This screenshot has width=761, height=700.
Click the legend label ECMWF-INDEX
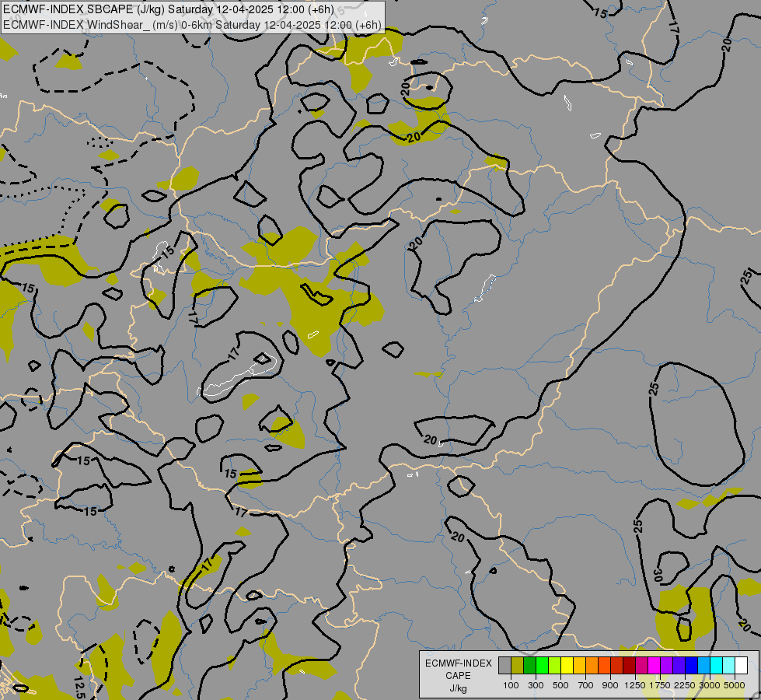tap(458, 663)
